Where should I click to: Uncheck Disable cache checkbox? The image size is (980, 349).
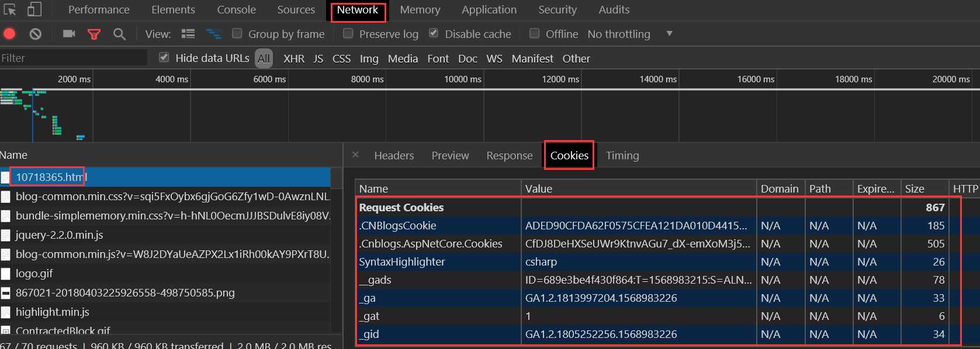click(x=434, y=33)
